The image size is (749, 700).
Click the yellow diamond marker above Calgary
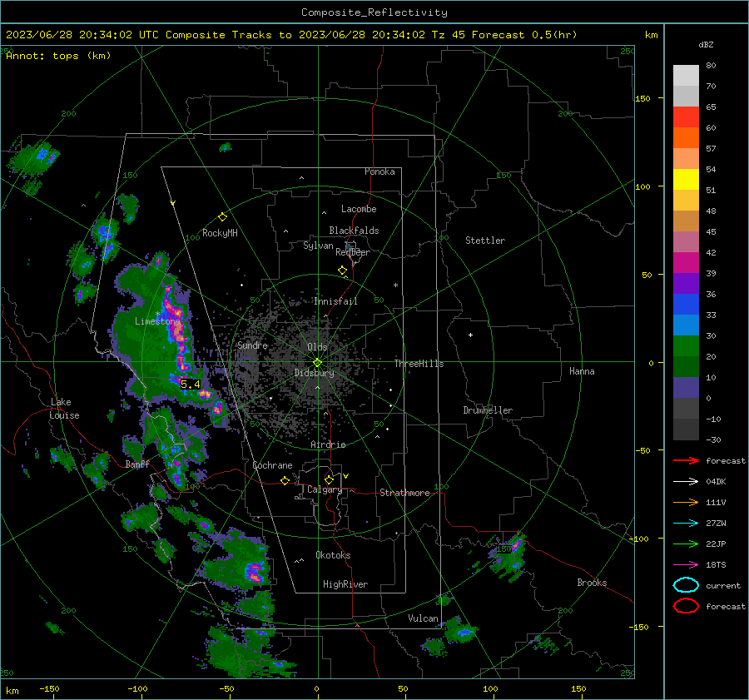tap(329, 479)
